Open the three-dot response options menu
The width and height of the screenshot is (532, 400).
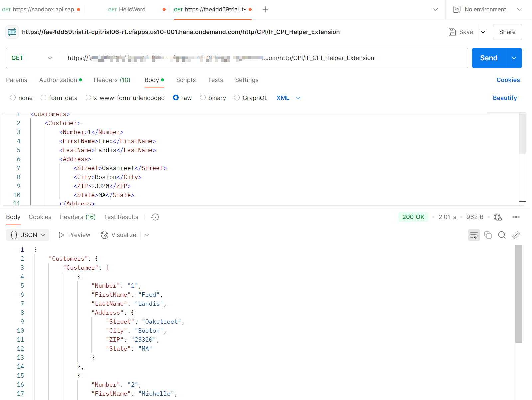coord(516,217)
